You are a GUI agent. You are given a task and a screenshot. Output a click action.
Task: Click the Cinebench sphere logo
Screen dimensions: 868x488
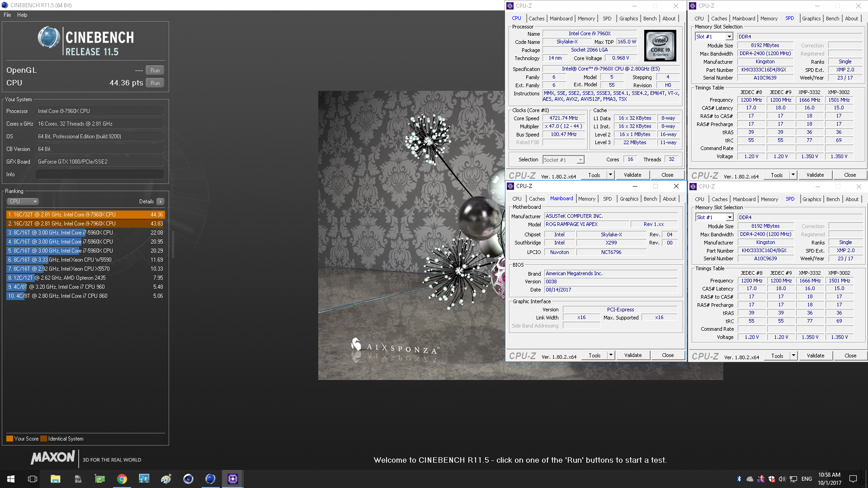tap(49, 38)
